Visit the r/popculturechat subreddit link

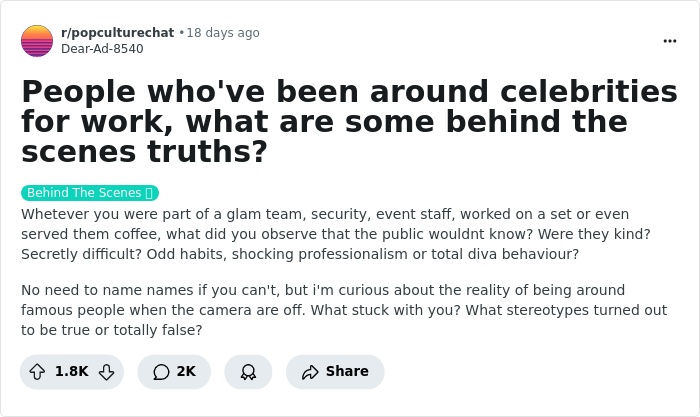pyautogui.click(x=117, y=33)
